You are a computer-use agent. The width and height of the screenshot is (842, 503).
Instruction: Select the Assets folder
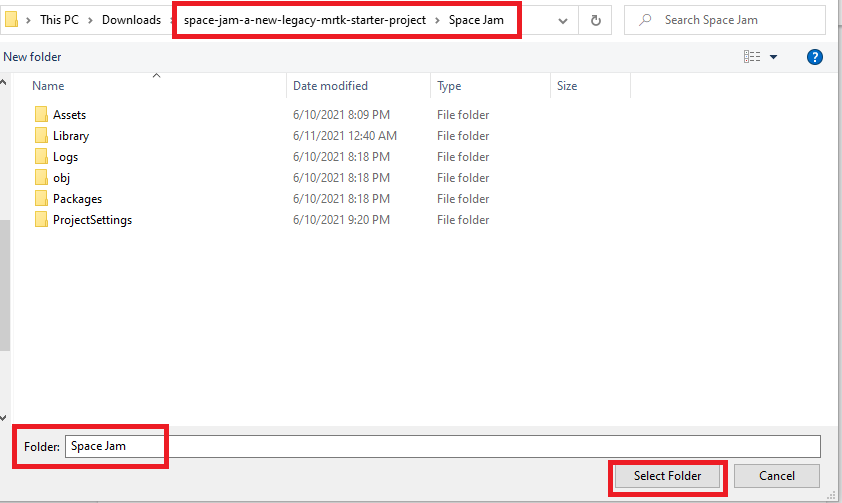69,115
